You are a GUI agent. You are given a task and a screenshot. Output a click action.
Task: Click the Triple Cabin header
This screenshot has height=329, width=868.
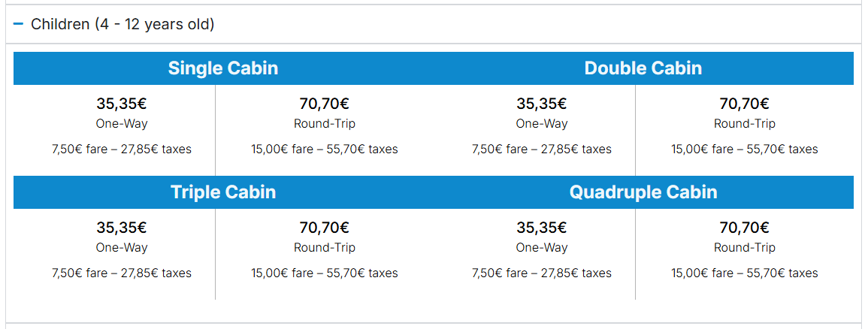223,192
